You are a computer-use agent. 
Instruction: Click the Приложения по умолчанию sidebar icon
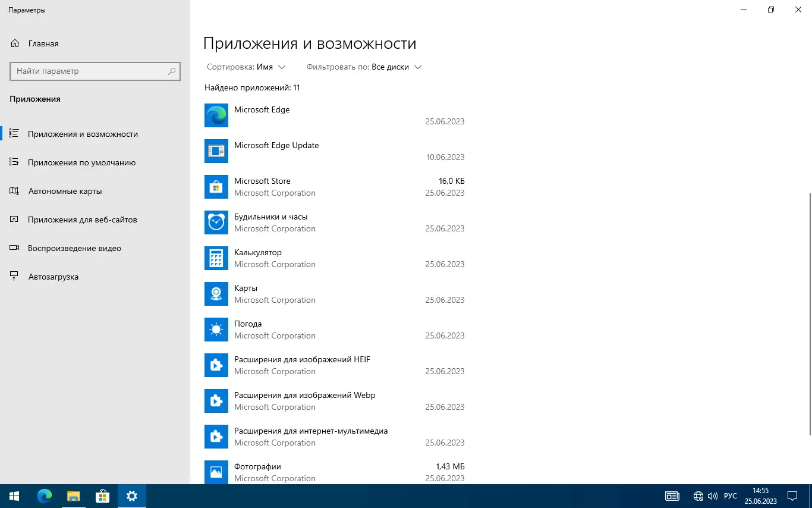click(x=15, y=162)
